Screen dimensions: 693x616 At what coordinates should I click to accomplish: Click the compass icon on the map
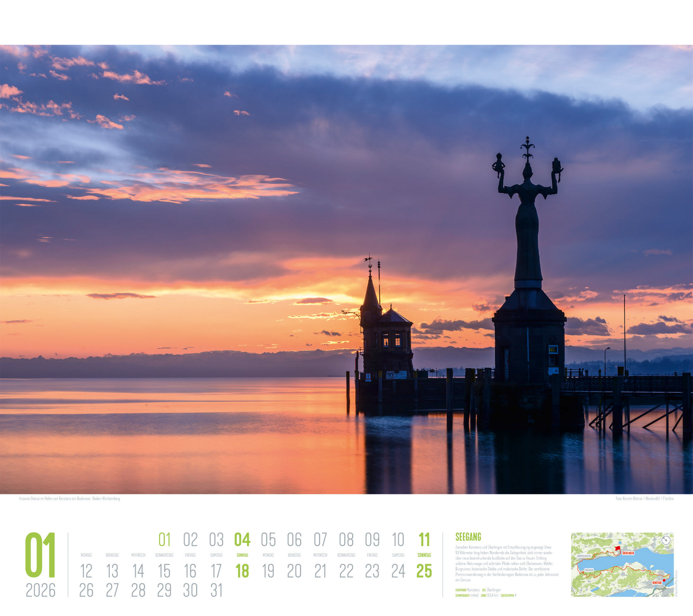coord(666,540)
